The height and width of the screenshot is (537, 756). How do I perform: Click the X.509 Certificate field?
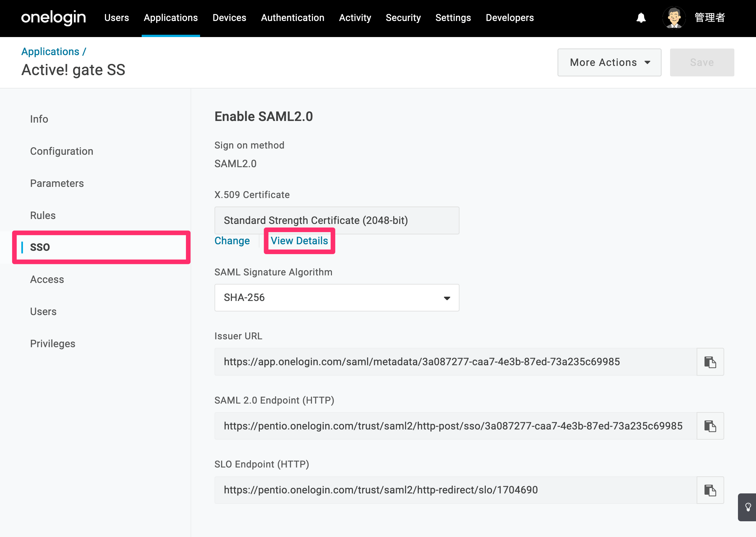click(x=337, y=221)
